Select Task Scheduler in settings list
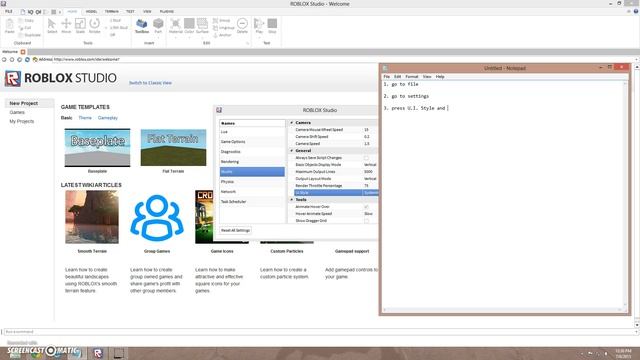The height and width of the screenshot is (360, 640). point(252,202)
